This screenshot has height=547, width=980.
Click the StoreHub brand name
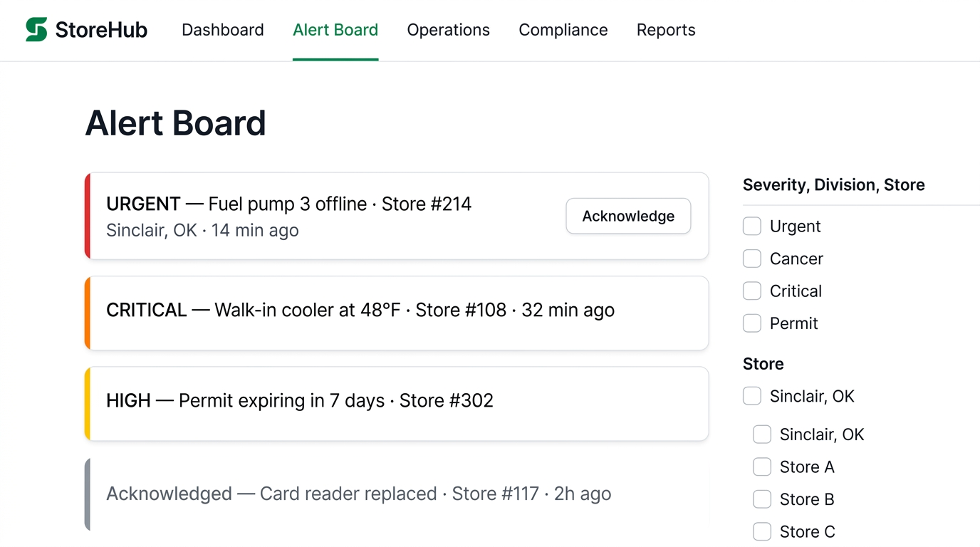pos(101,30)
